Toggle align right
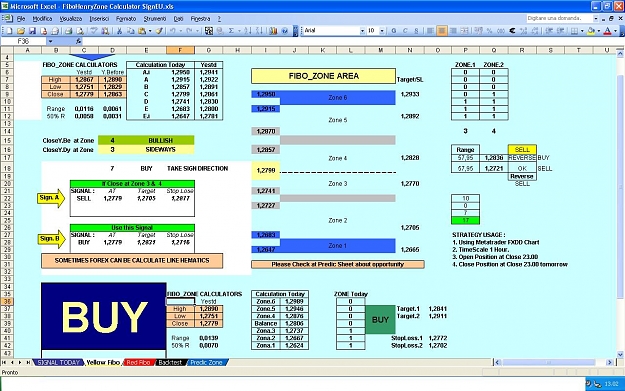Screen dimensions: 625x391 click(x=453, y=31)
